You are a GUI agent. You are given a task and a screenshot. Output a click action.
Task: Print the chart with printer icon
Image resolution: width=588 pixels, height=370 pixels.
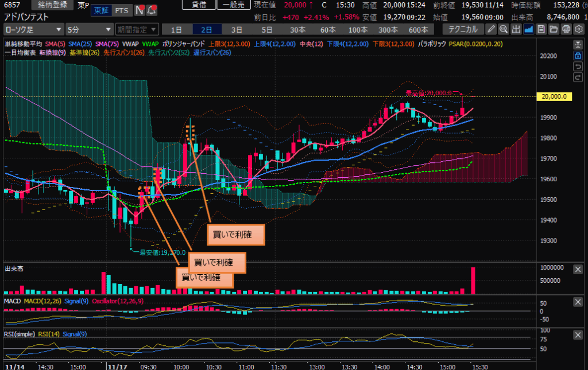click(566, 29)
